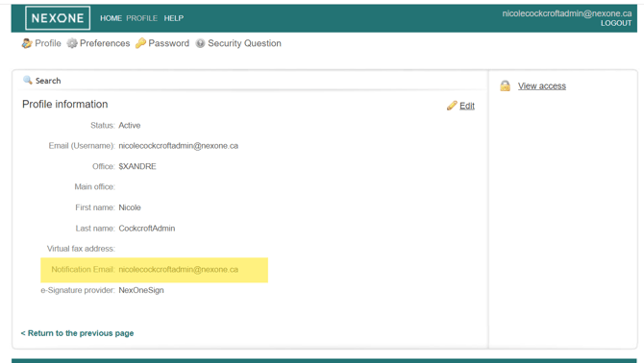Click the Last name label

click(95, 229)
